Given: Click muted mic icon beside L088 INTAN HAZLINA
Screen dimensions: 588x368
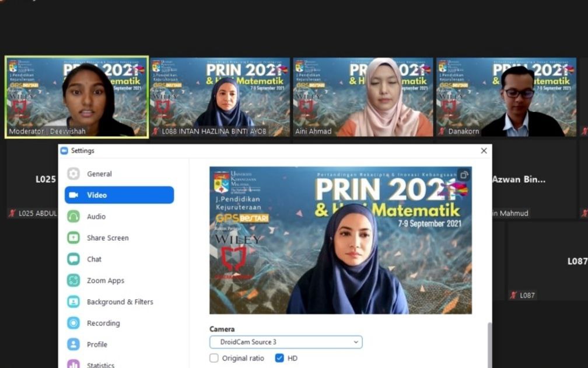Looking at the screenshot, I should [x=155, y=131].
